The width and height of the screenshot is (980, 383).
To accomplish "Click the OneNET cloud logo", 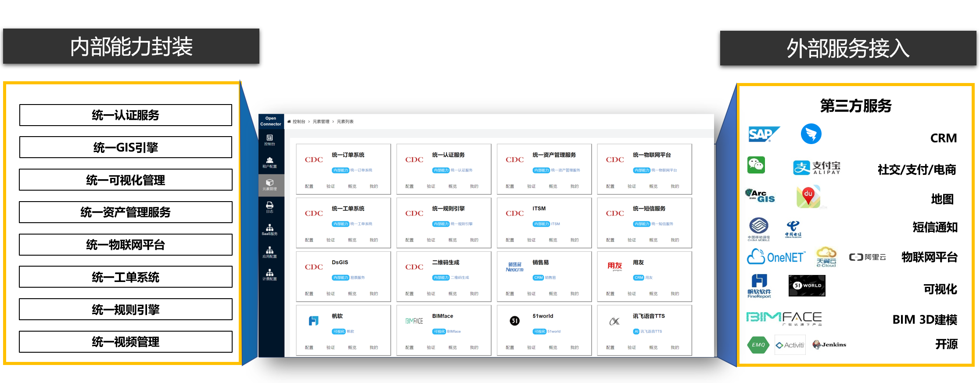I will pyautogui.click(x=776, y=257).
